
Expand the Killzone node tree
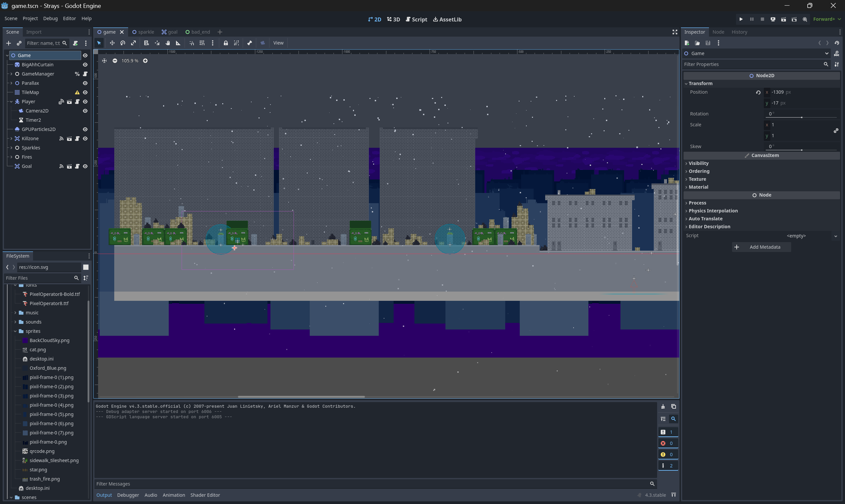[11, 139]
